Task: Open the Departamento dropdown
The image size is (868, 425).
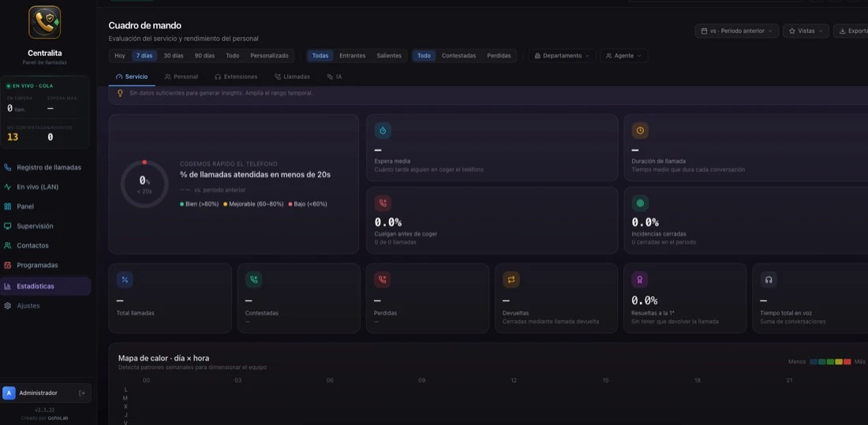Action: pos(562,56)
